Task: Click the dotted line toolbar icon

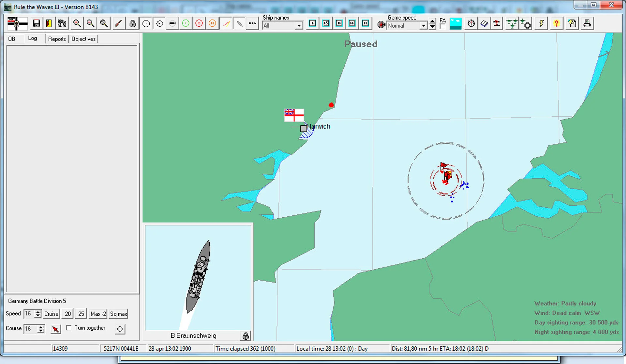Action: pos(253,23)
